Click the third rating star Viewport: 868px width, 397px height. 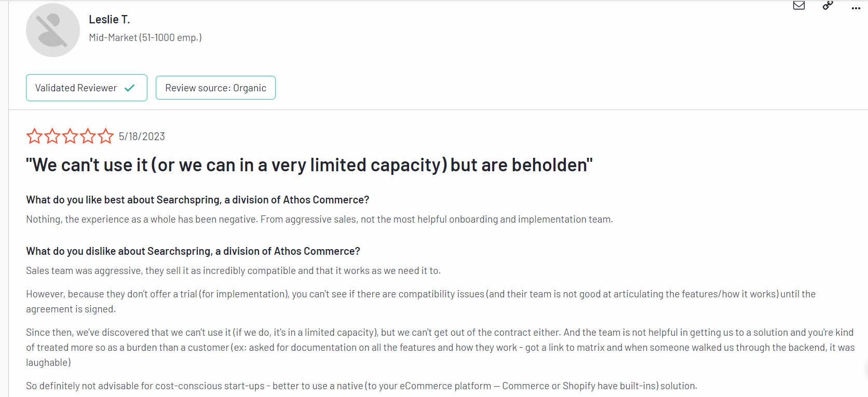pyautogui.click(x=70, y=136)
